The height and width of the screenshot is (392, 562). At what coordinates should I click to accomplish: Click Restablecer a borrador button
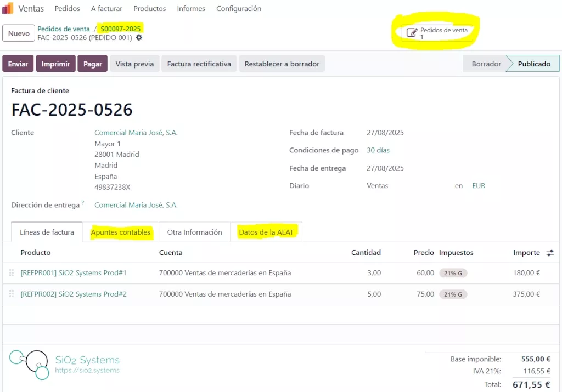coord(282,64)
